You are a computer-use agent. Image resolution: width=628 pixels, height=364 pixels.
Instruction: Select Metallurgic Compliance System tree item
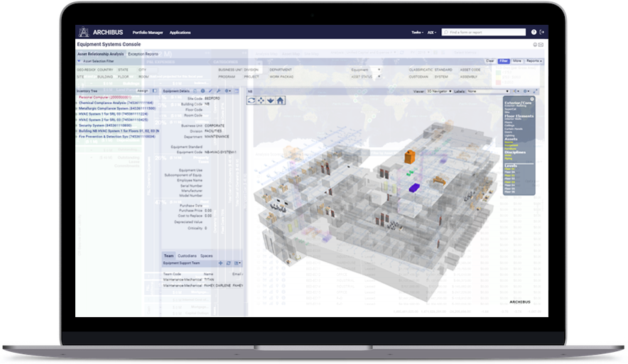pos(117,109)
